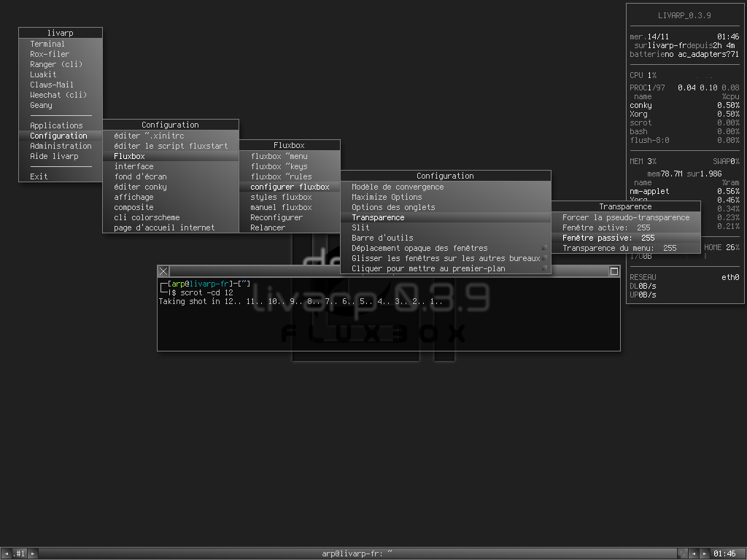The height and width of the screenshot is (560, 747).
Task: Click the Taking shot countdown output line
Action: (301, 301)
